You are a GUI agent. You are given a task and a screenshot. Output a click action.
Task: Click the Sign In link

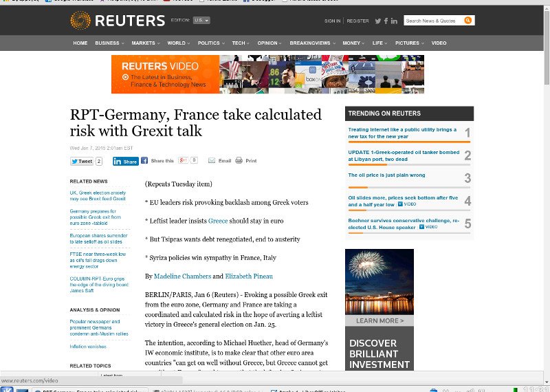[x=332, y=21]
